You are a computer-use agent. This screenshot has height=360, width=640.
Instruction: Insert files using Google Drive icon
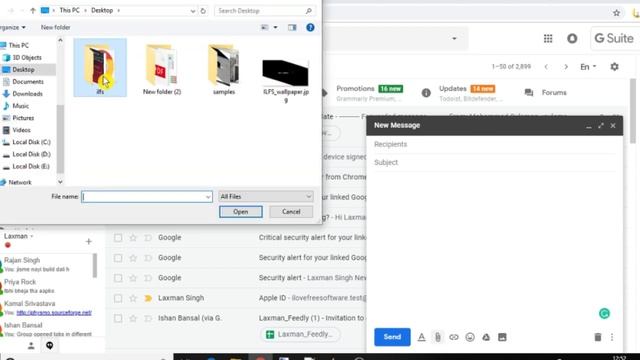coord(486,337)
